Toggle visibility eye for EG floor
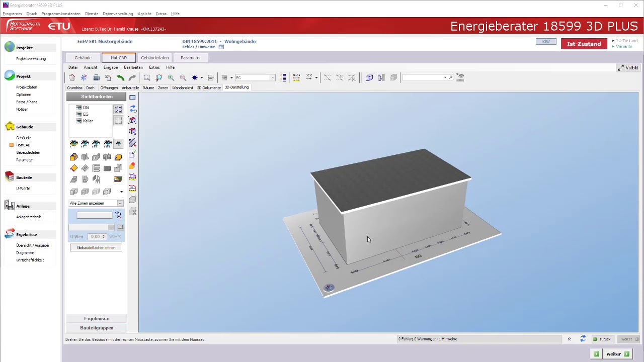 (79, 114)
